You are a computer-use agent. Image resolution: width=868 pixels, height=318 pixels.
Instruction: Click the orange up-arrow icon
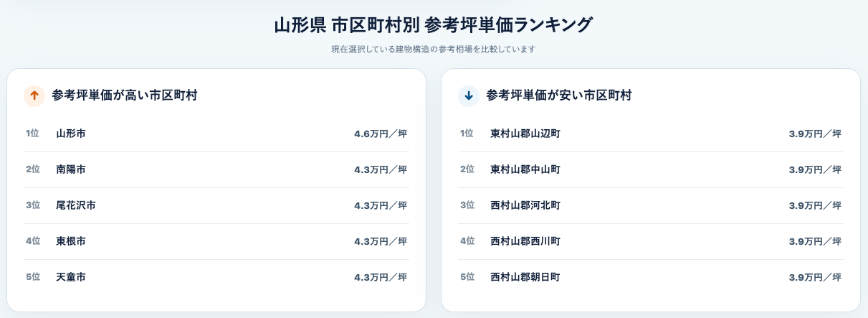point(34,95)
